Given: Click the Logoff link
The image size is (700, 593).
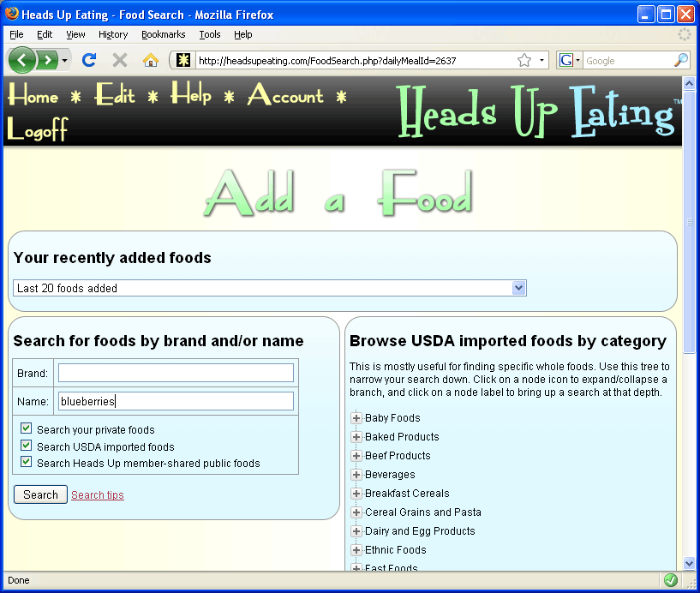Looking at the screenshot, I should point(38,129).
